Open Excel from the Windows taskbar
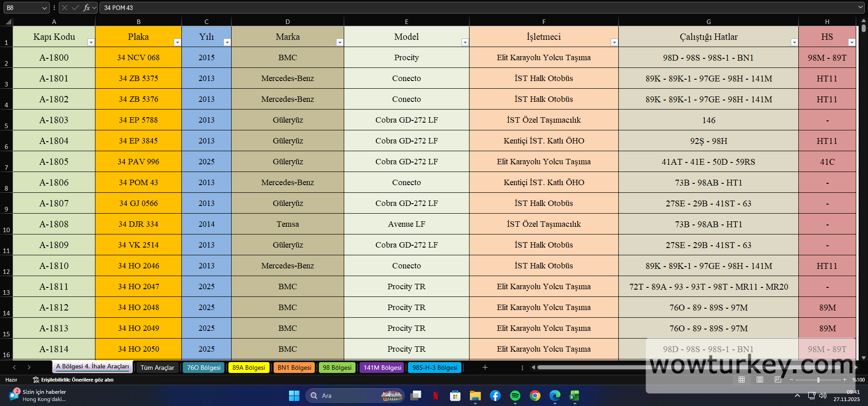 (x=574, y=396)
